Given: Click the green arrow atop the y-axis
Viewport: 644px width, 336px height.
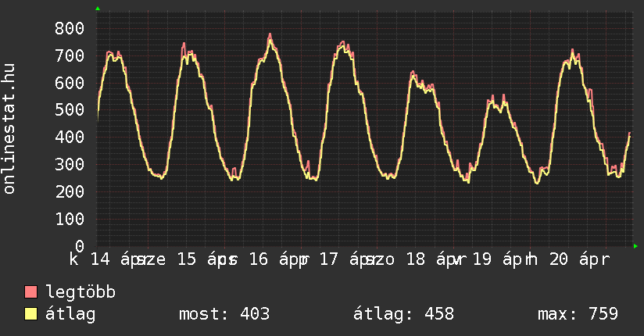Looking at the screenshot, I should point(97,9).
